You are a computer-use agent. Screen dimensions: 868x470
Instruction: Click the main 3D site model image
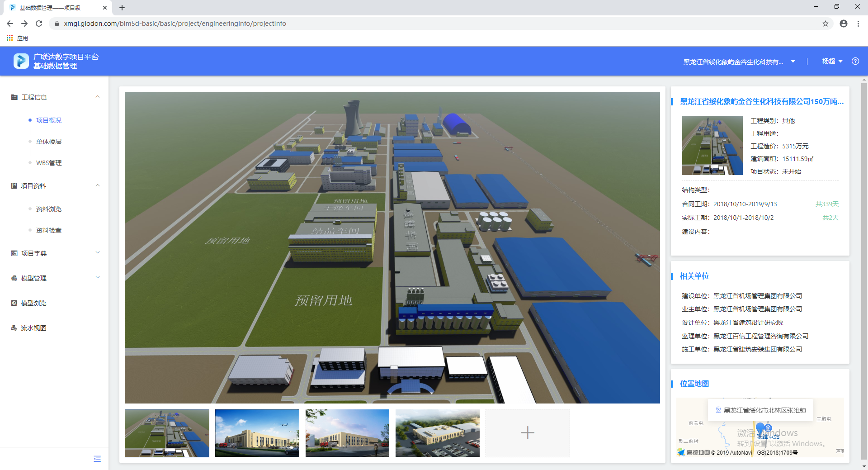point(392,247)
